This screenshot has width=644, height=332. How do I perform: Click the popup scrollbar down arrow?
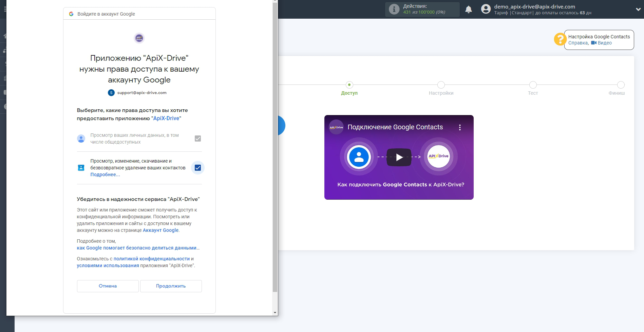(x=275, y=313)
